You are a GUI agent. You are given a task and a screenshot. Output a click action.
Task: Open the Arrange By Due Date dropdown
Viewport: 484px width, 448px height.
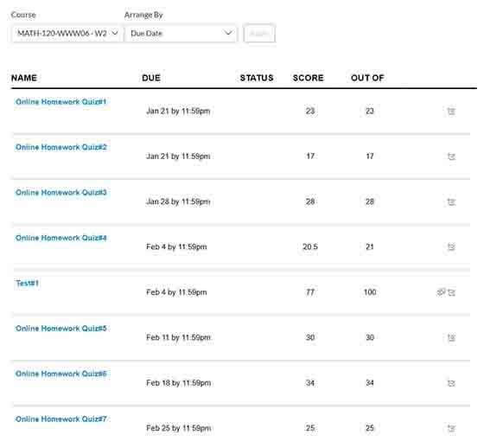181,34
